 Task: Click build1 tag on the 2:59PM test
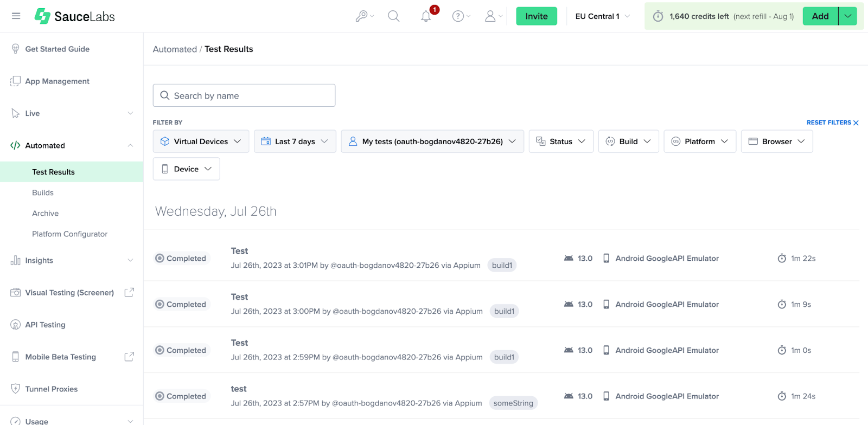tap(504, 357)
